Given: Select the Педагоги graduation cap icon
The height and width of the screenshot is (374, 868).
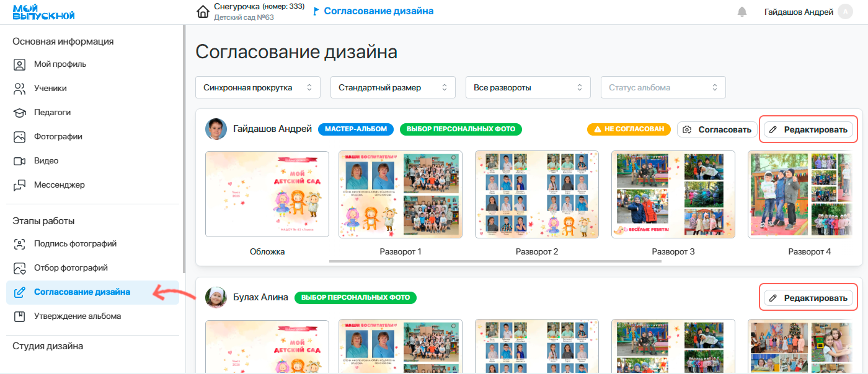Looking at the screenshot, I should tap(20, 113).
